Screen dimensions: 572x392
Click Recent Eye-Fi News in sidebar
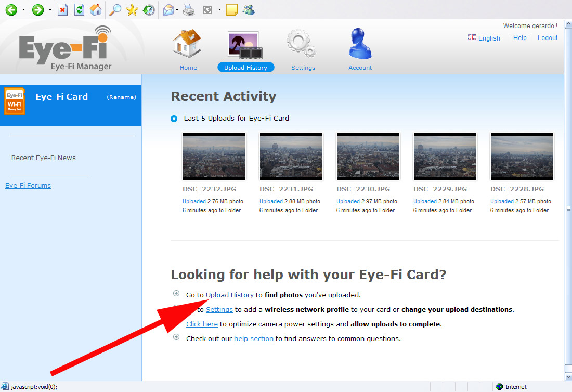coord(43,158)
